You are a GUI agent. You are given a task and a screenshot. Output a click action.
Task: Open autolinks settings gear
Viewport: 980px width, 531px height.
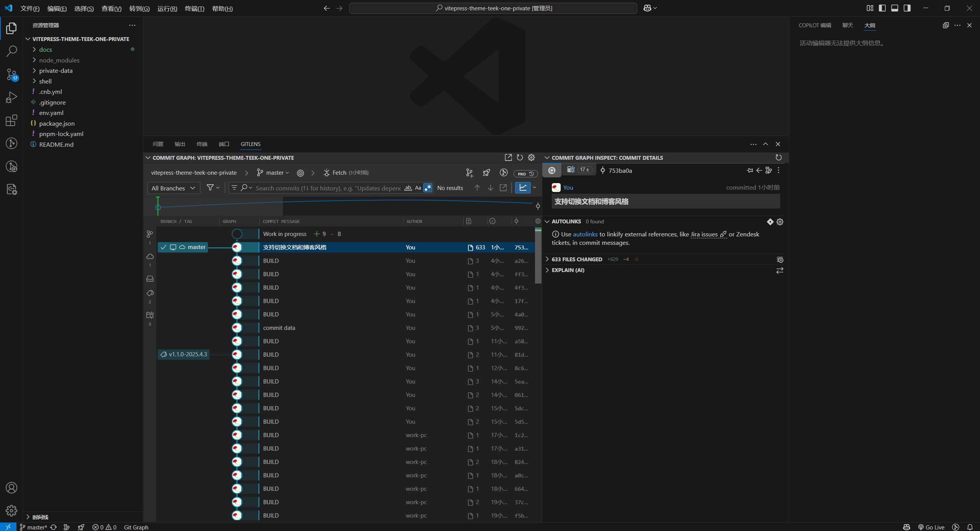pos(780,222)
